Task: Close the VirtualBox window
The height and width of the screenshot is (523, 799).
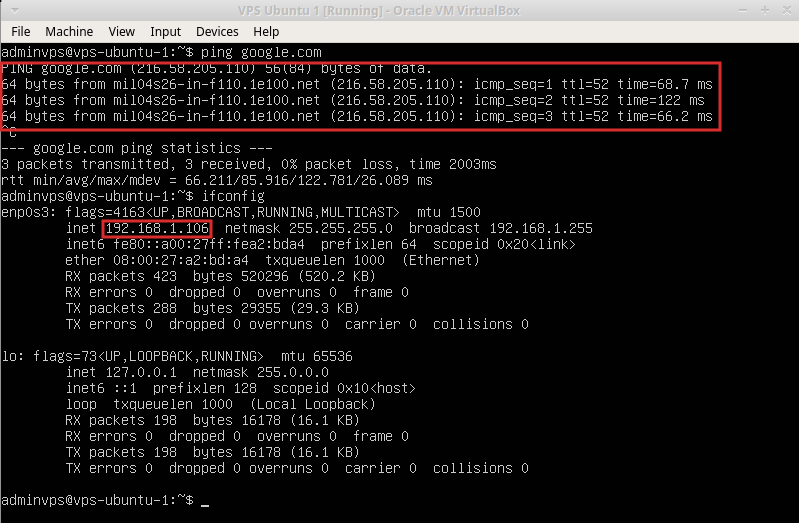Action: (x=787, y=10)
